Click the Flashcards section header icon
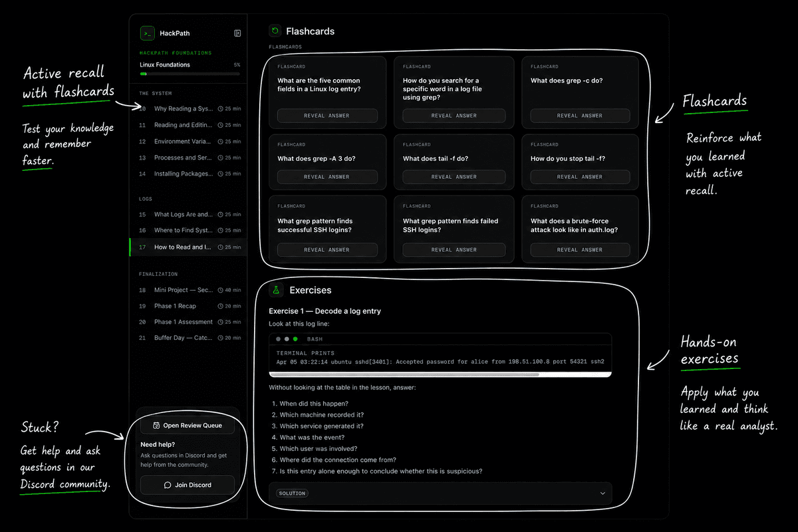Viewport: 798px width, 532px height. 275,31
